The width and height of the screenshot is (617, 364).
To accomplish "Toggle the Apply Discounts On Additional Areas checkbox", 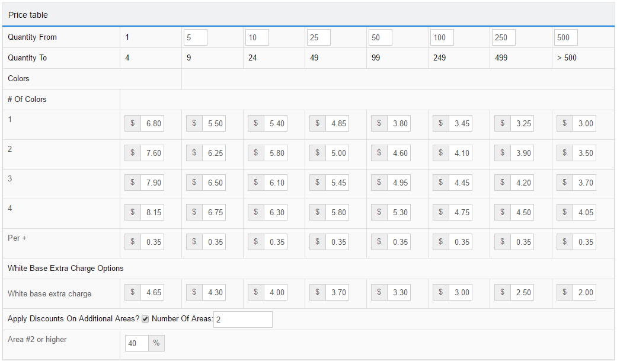I will coord(145,320).
